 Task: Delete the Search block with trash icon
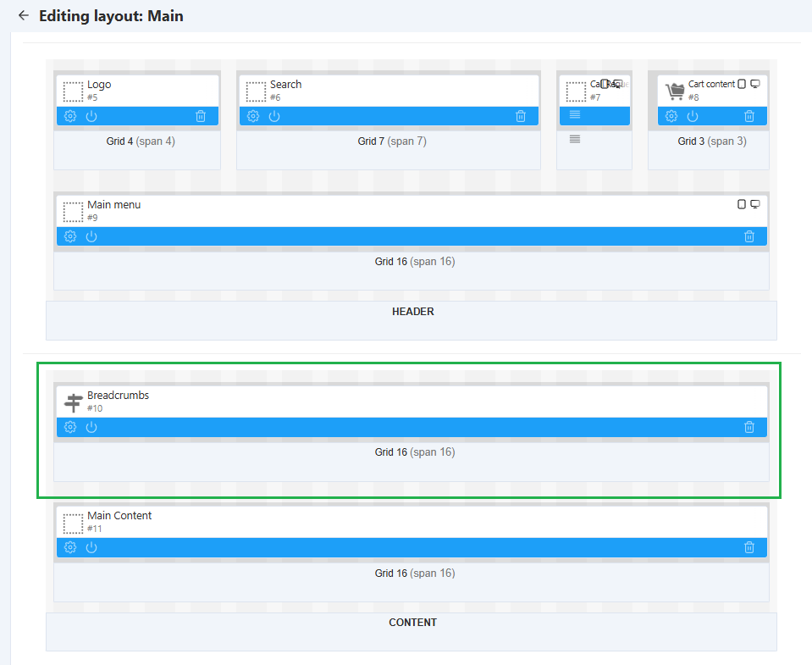point(521,116)
